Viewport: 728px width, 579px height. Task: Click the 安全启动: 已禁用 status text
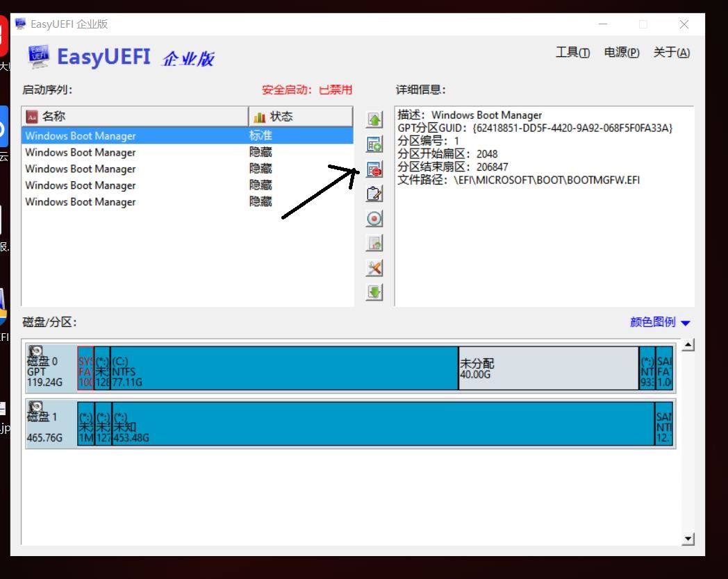307,90
